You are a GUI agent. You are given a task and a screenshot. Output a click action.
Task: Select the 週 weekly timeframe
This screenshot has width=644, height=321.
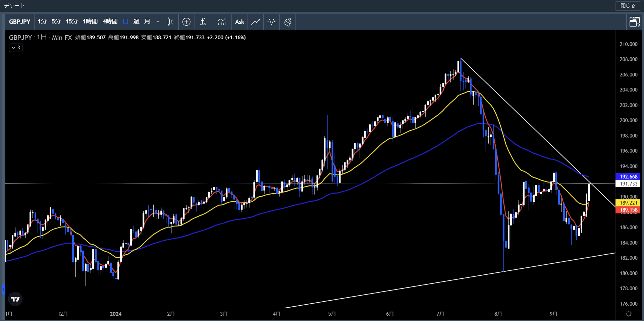coord(136,22)
